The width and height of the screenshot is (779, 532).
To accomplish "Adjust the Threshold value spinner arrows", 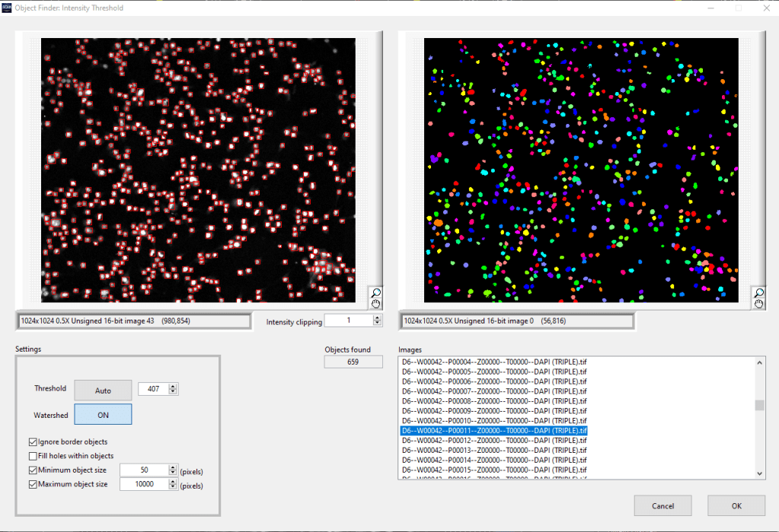I will pyautogui.click(x=173, y=390).
